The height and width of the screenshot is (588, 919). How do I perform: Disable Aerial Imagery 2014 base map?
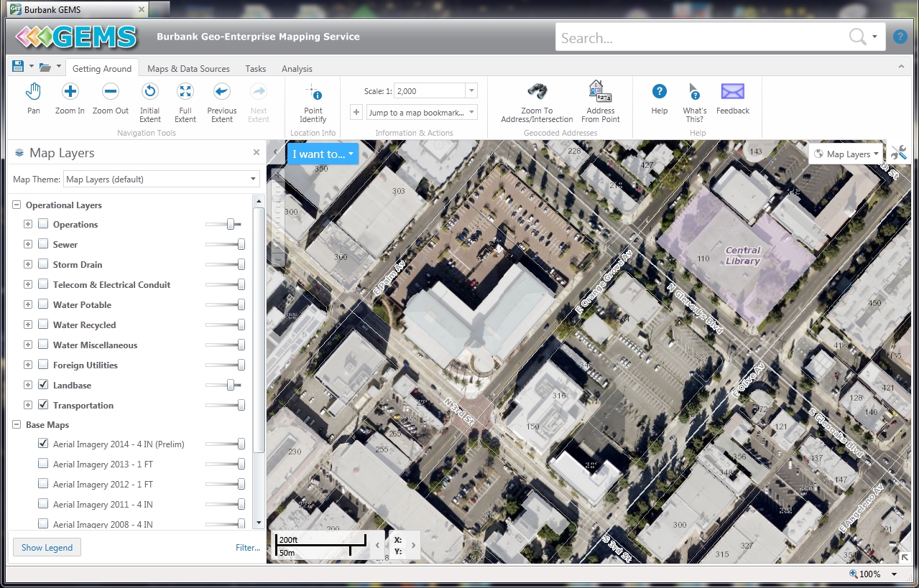click(x=43, y=444)
